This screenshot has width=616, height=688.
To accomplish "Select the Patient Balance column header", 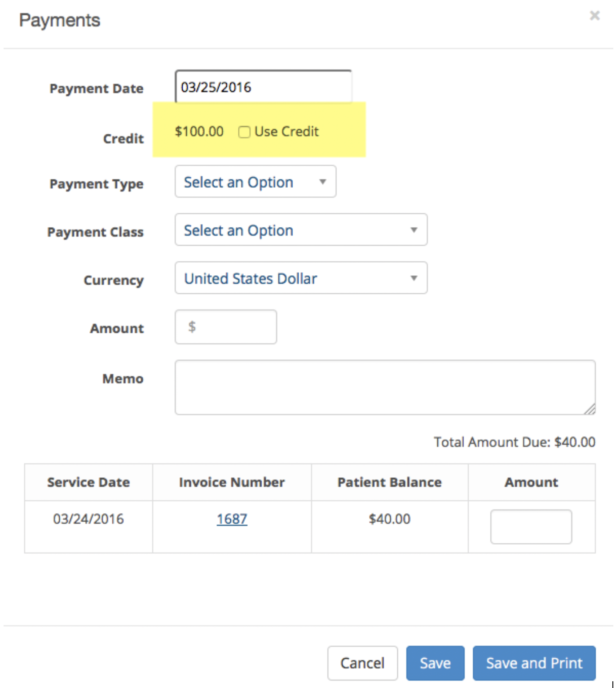I will 390,482.
